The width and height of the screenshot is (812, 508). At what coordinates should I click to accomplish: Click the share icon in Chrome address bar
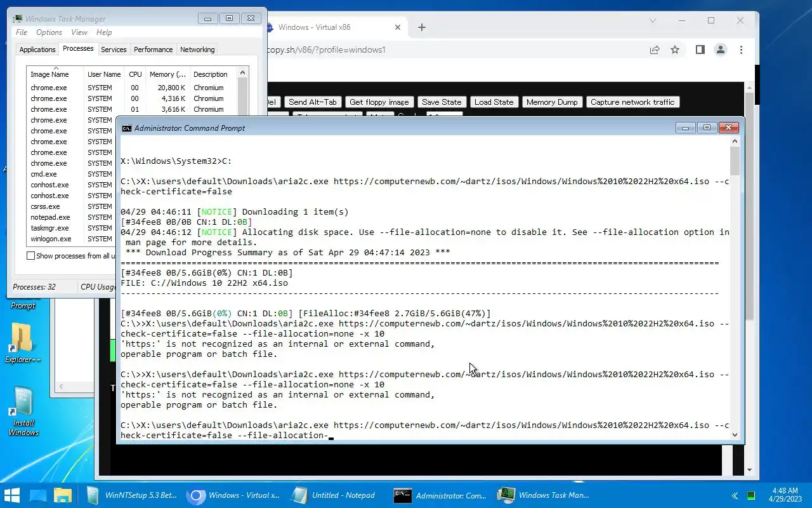(655, 50)
